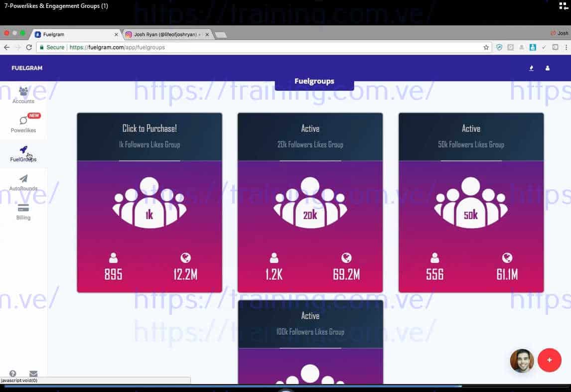Open the Accounts sidebar icon

pos(23,91)
